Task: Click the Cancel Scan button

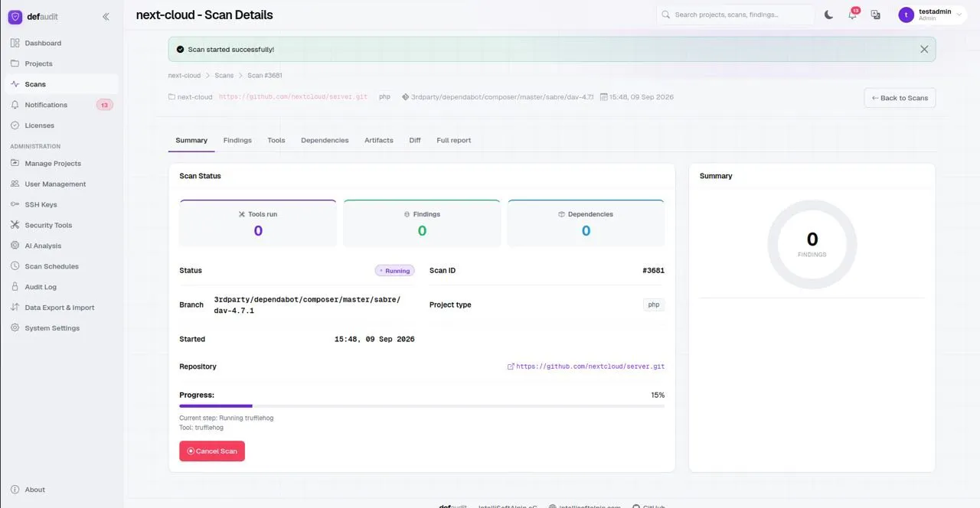Action: point(212,451)
